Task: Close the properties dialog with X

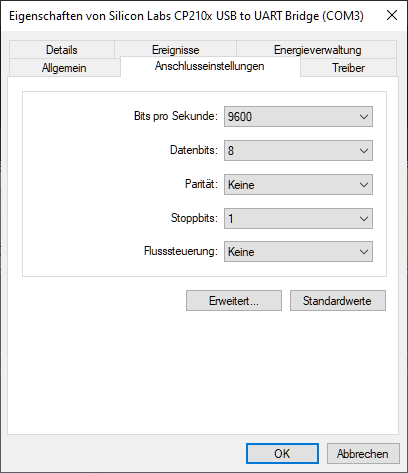Action: [x=392, y=15]
